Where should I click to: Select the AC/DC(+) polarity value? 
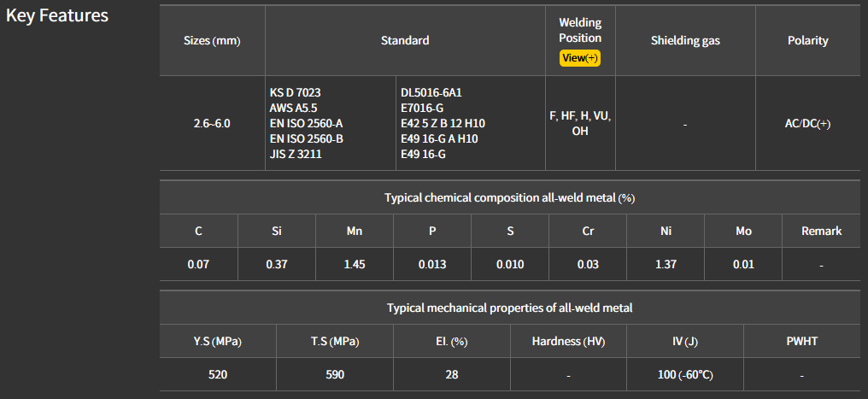point(807,124)
